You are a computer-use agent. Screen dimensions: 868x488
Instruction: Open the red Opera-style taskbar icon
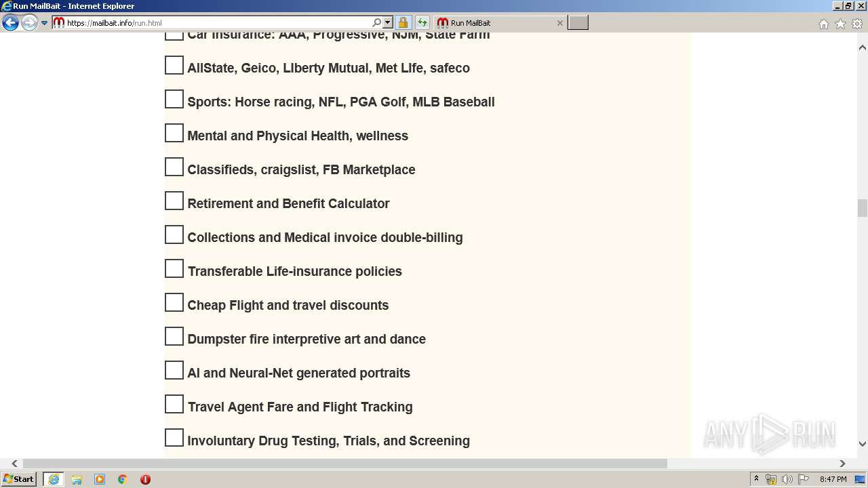(x=145, y=479)
